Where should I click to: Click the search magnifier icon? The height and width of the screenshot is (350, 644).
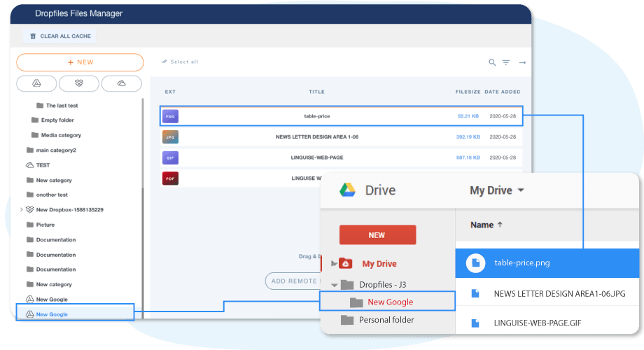point(492,62)
